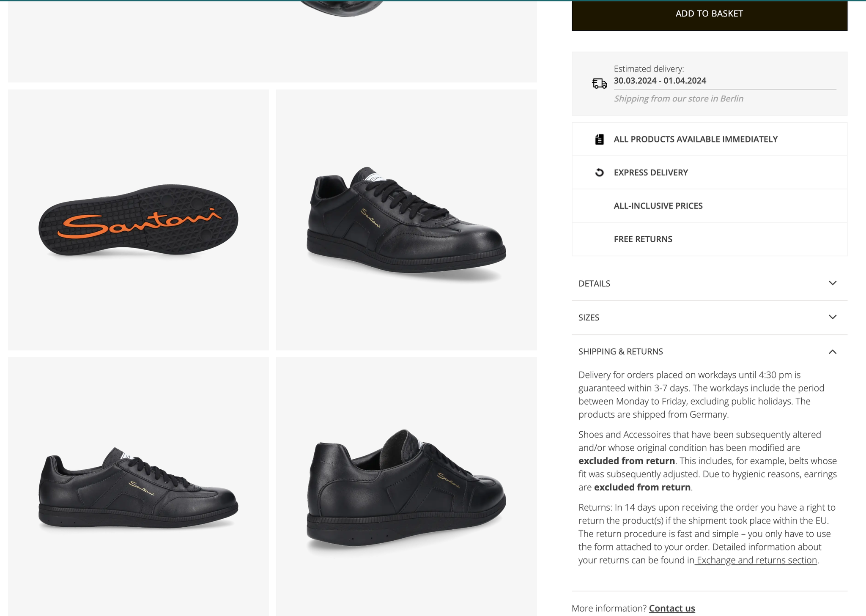The image size is (866, 616).
Task: Collapse the Shipping & Returns chevron
Action: click(832, 352)
